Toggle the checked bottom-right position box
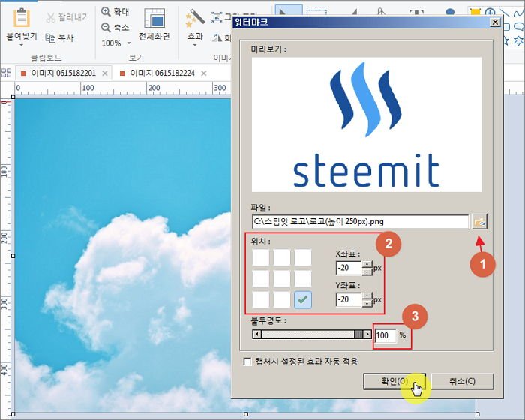 [x=303, y=299]
